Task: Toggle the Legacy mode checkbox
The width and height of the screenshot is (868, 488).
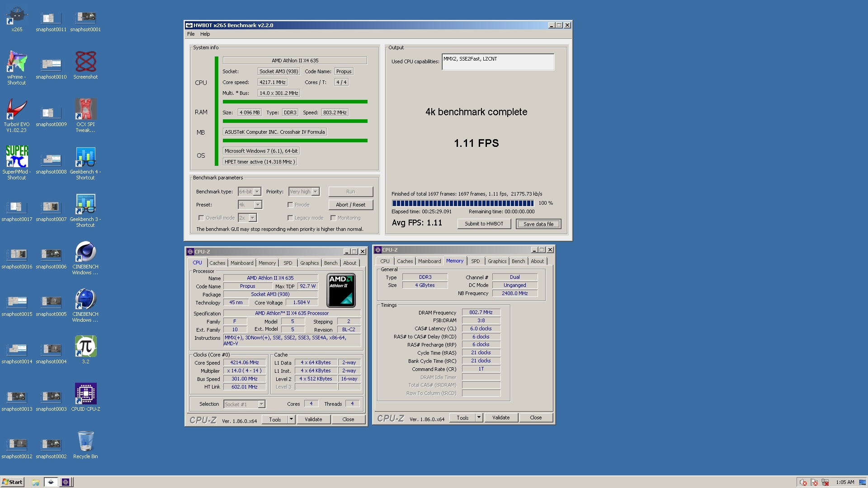Action: (x=290, y=218)
